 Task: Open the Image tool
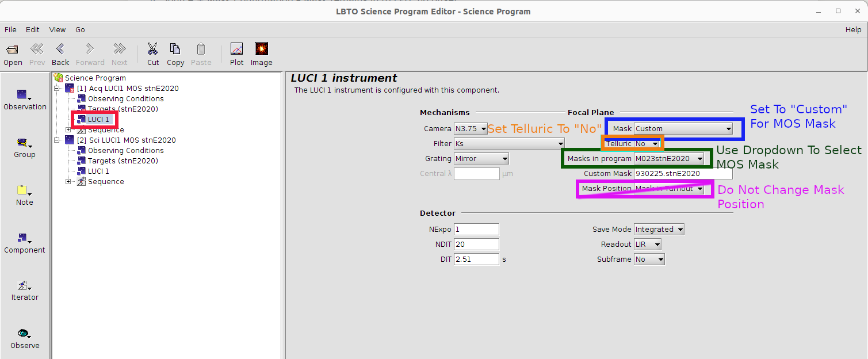pos(261,49)
